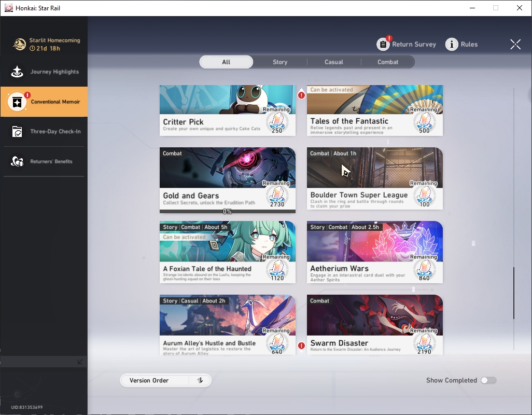Click the event list vertical scrollbar
Screen dimensions: 532x415
click(x=514, y=293)
